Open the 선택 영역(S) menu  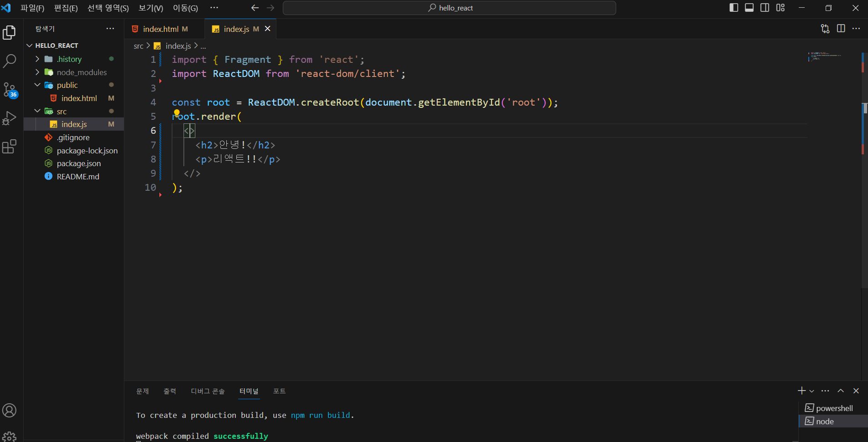pyautogui.click(x=108, y=8)
